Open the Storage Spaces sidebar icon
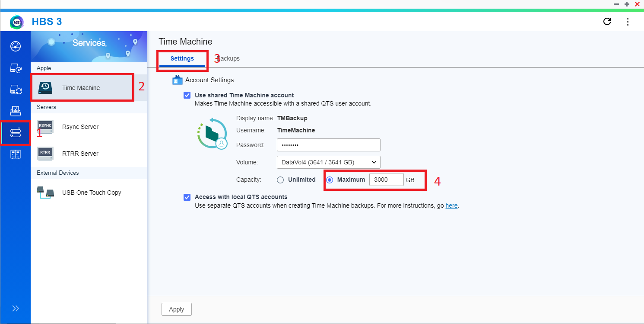The image size is (644, 324). click(16, 154)
